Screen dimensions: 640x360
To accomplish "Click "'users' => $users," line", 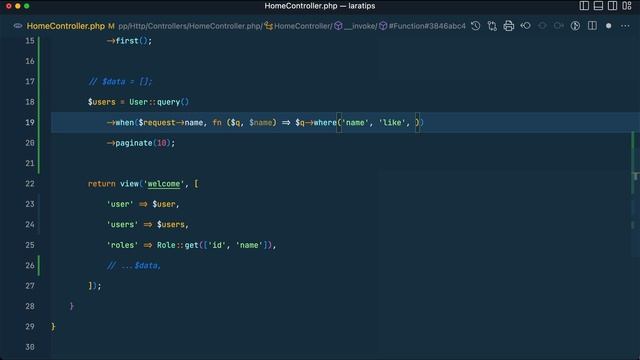I will click(148, 224).
